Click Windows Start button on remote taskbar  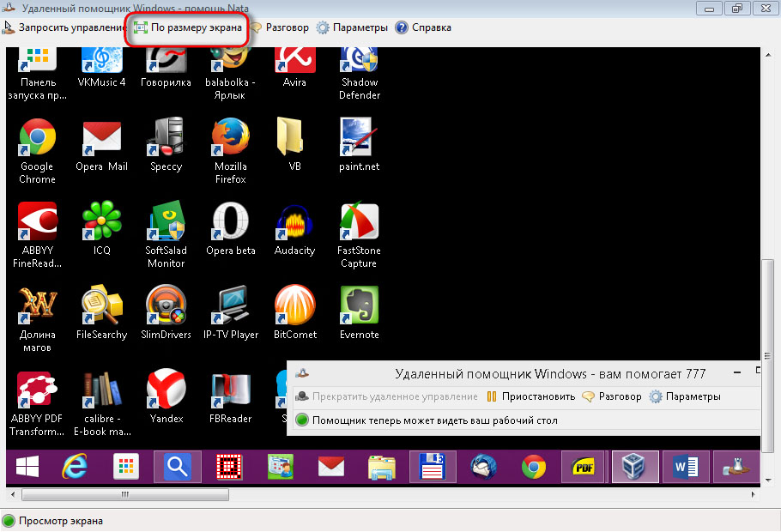[27, 468]
